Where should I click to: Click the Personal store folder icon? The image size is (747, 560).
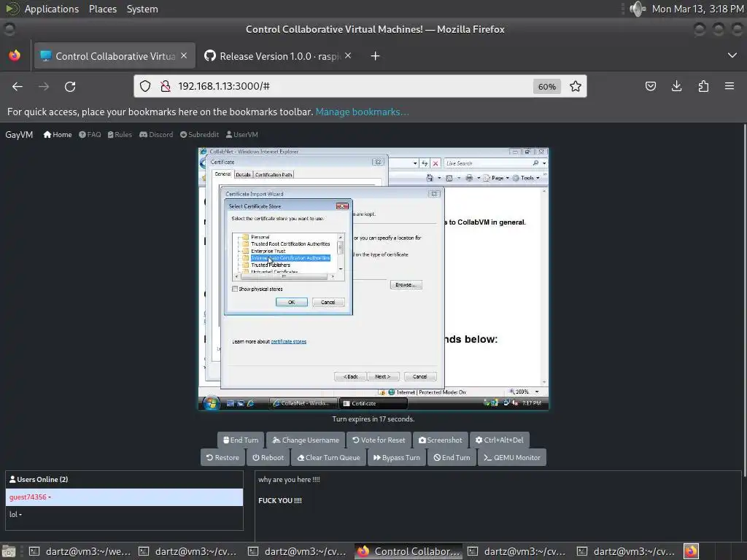point(245,237)
